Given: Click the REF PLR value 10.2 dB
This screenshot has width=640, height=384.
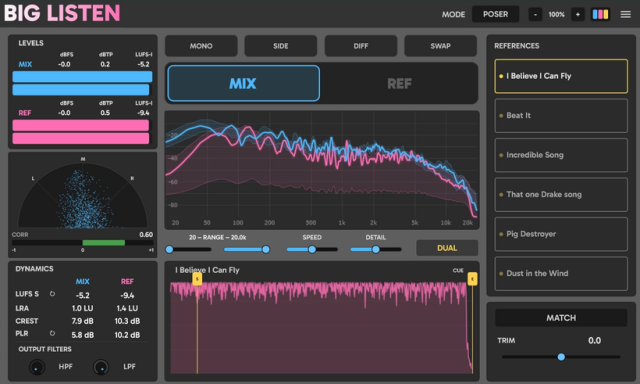Looking at the screenshot, I should point(127,335).
